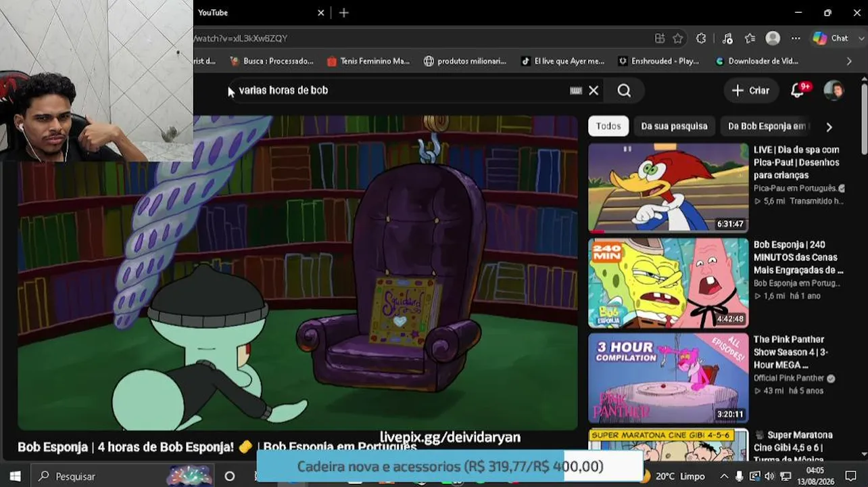Click the YouTube search magnifier button

[x=624, y=91]
